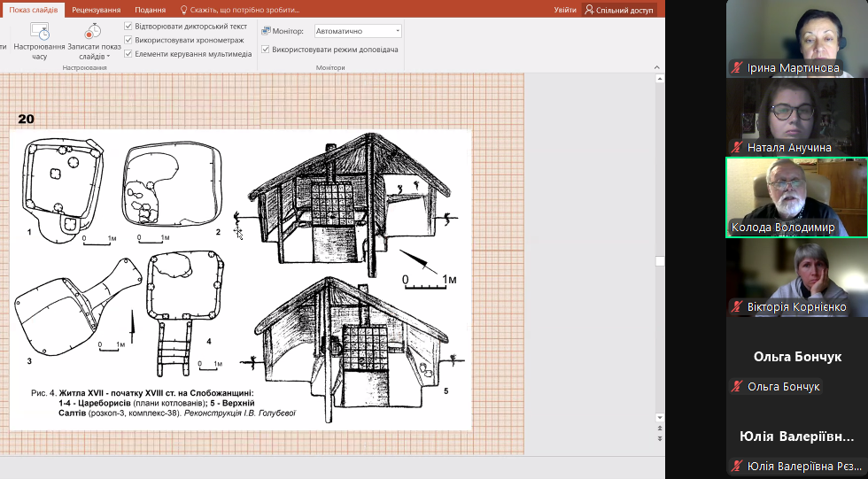Viewport: 868px width, 479px height.
Task: Open the Подання ribbon tab
Action: click(151, 10)
